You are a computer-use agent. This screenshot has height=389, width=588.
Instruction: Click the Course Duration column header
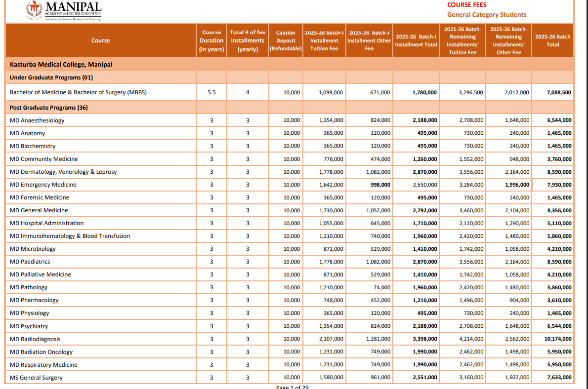pyautogui.click(x=211, y=40)
